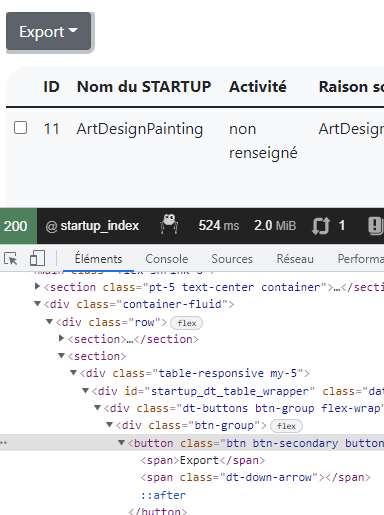The image size is (384, 515).
Task: Collapse the selected button btn-secondary node
Action: point(121,443)
